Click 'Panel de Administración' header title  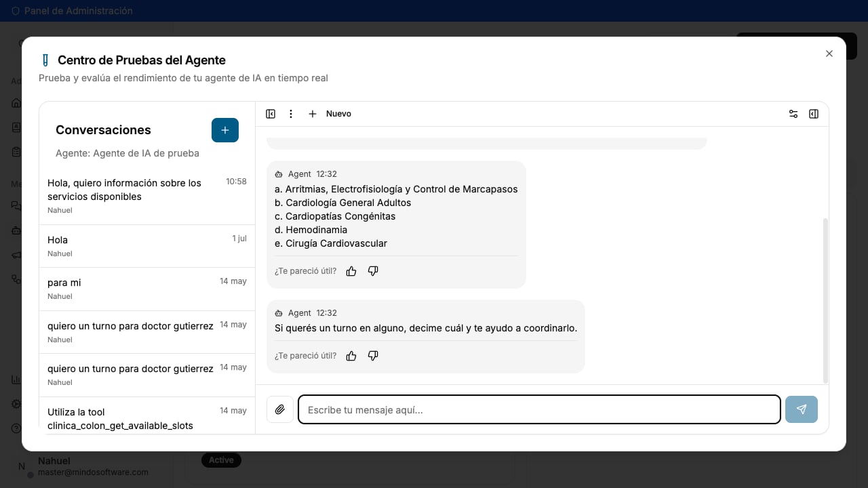tap(79, 11)
